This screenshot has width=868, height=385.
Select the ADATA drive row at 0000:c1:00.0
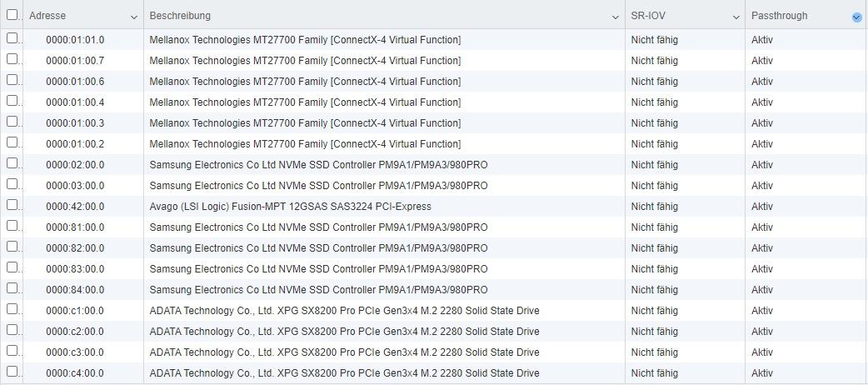[x=434, y=310]
